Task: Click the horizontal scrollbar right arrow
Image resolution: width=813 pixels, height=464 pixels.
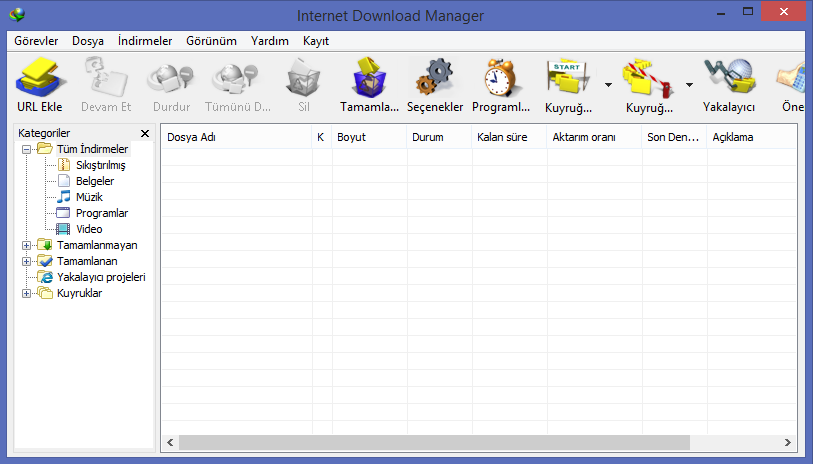Action: click(x=788, y=442)
